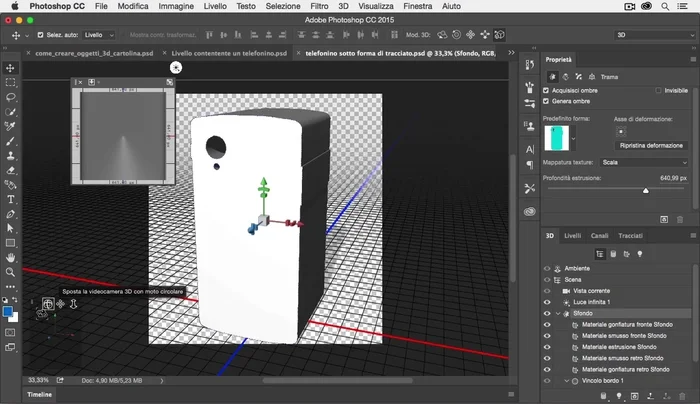Click Ripristina deformazione button

click(x=650, y=145)
